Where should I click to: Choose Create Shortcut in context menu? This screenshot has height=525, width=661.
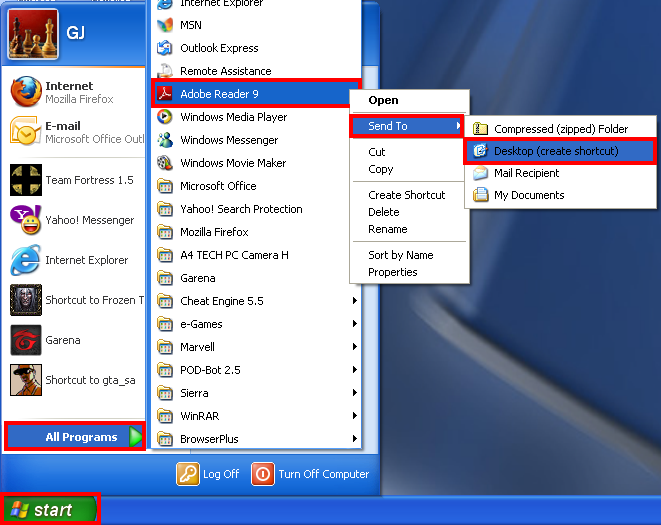(406, 195)
